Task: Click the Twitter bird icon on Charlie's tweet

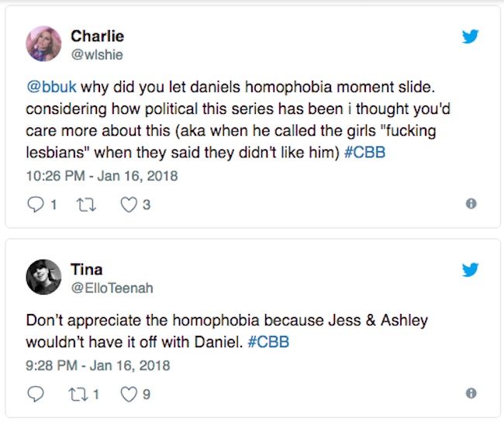Action: [x=470, y=36]
